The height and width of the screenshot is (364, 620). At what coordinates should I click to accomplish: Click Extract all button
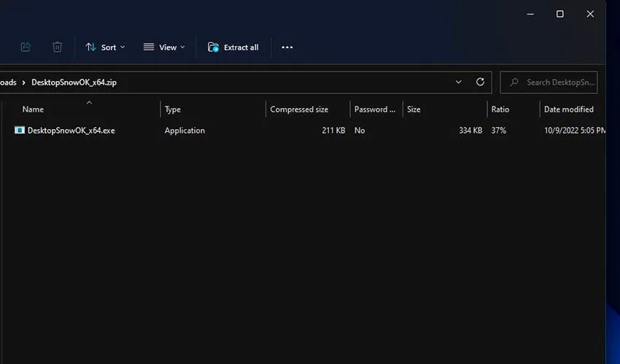[x=233, y=47]
